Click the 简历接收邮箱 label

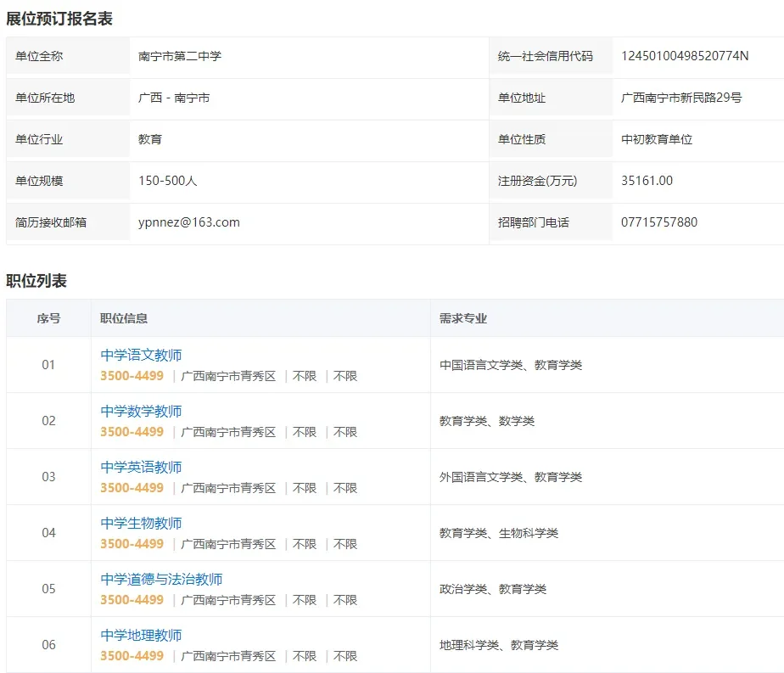click(x=51, y=222)
